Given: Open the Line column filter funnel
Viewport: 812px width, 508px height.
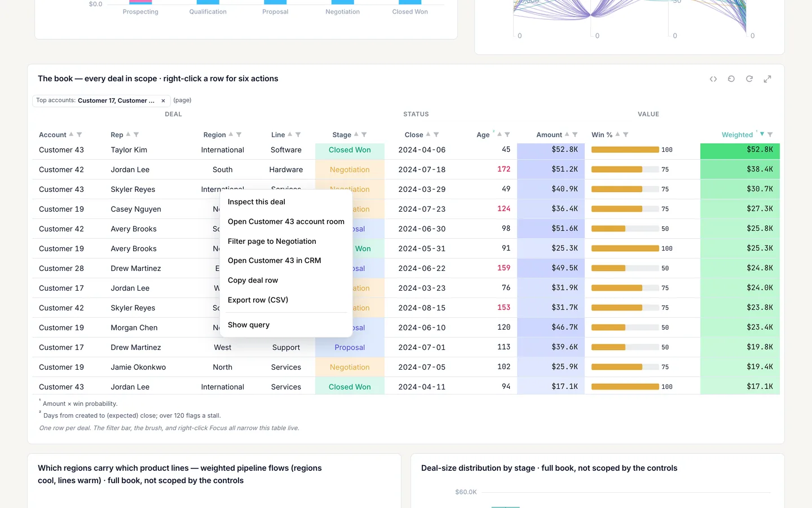Looking at the screenshot, I should tap(298, 134).
